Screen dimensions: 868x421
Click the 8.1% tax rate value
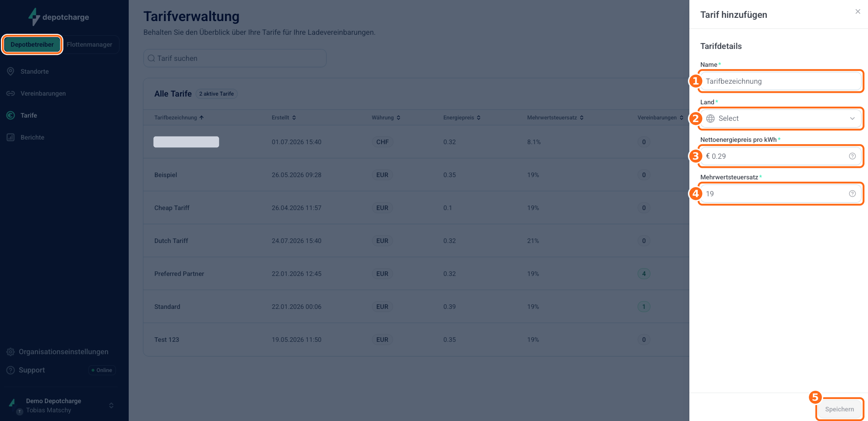pyautogui.click(x=534, y=142)
